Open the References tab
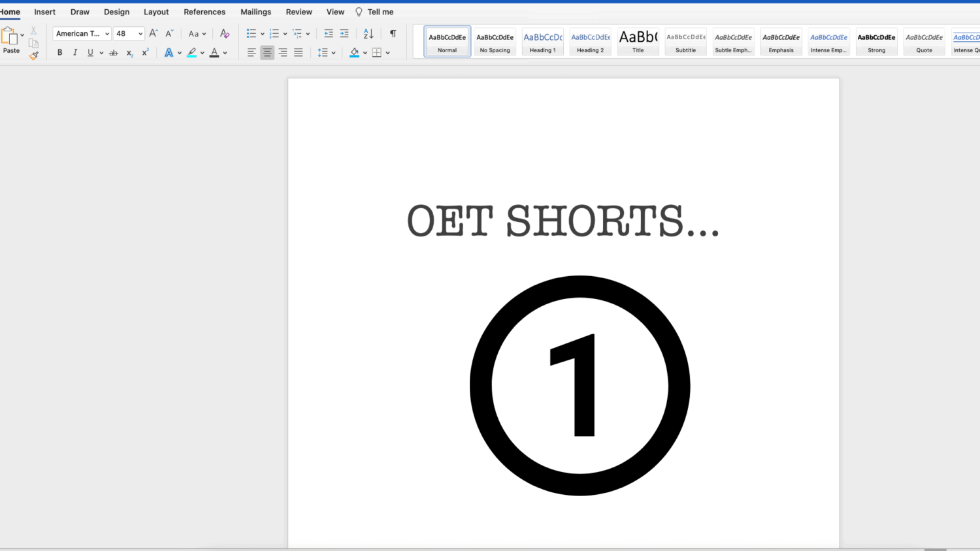Image resolution: width=980 pixels, height=551 pixels. tap(204, 12)
